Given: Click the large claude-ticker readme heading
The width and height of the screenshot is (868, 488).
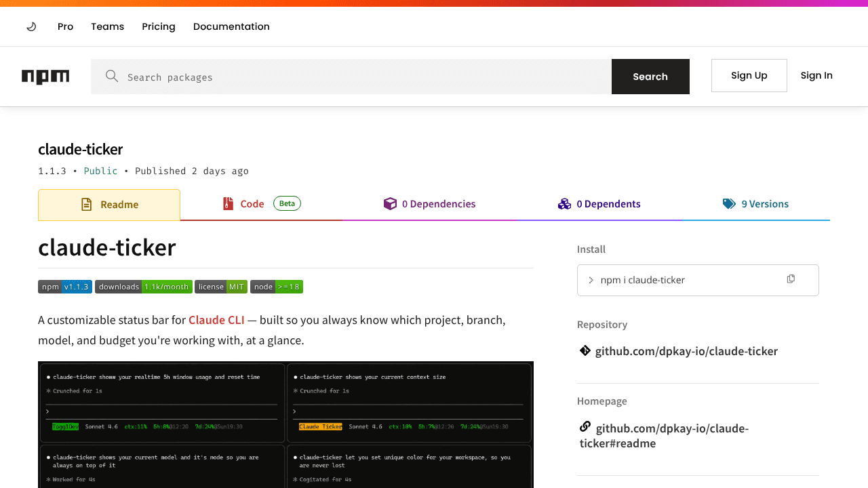Looking at the screenshot, I should (107, 247).
